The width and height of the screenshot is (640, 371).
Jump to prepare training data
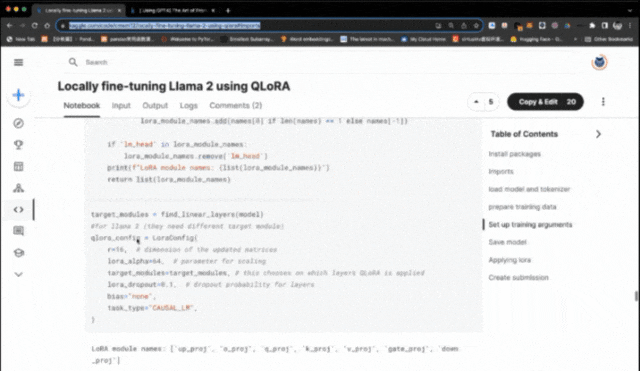click(x=522, y=207)
